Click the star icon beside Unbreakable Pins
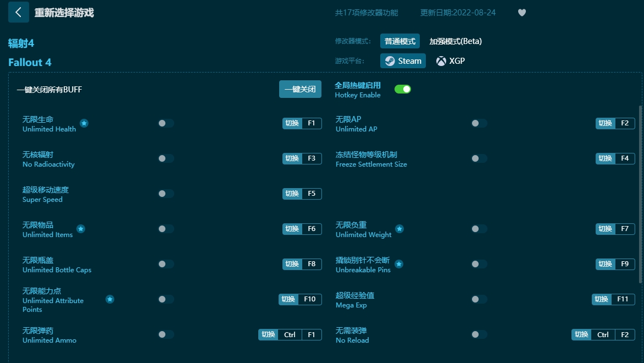 click(399, 264)
